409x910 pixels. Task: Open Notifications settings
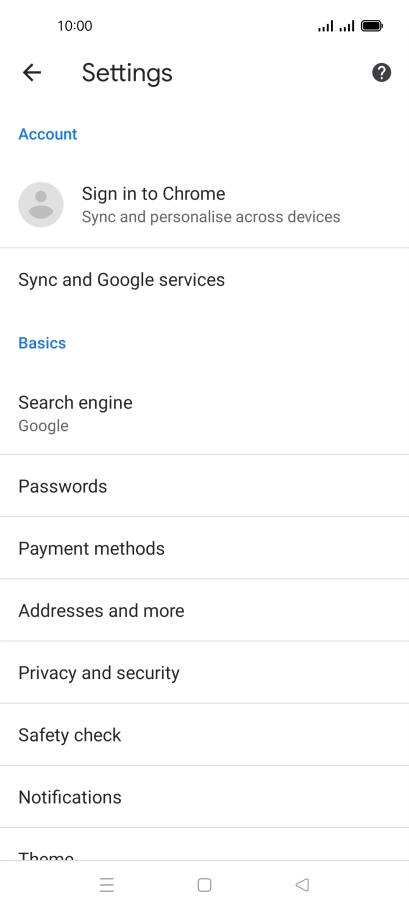(204, 796)
